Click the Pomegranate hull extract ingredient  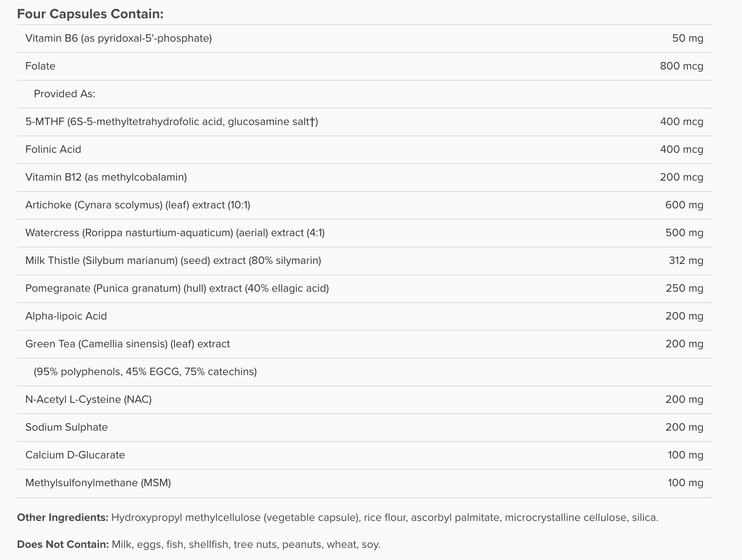pyautogui.click(x=177, y=288)
